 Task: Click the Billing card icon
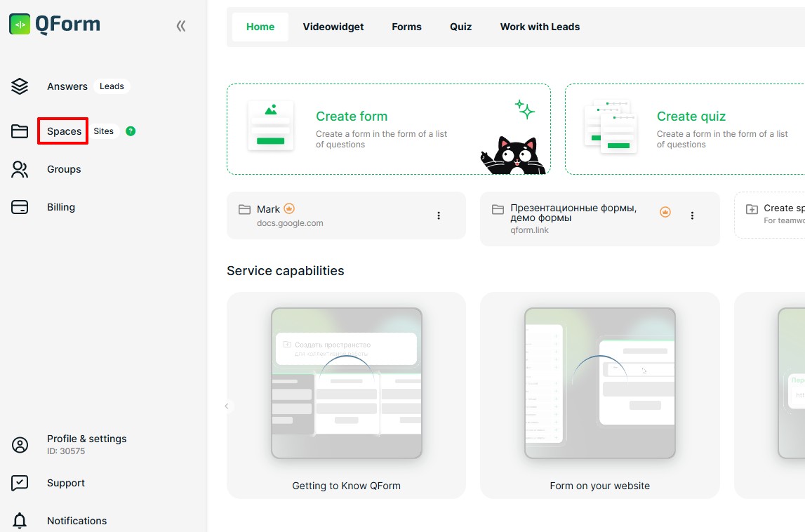[20, 207]
